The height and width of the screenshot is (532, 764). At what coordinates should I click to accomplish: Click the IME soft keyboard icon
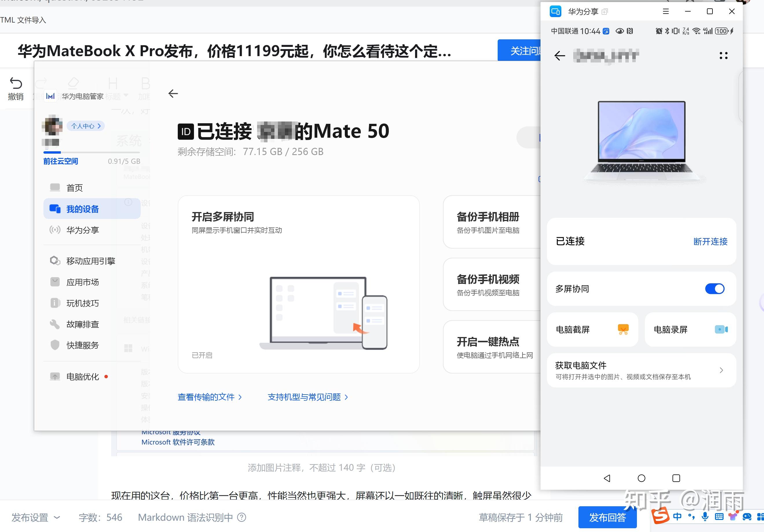(719, 516)
